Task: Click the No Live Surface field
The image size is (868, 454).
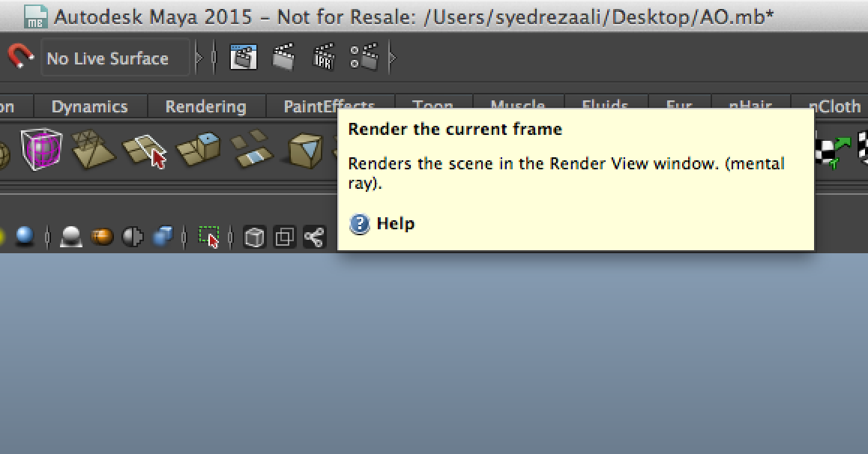Action: [114, 58]
